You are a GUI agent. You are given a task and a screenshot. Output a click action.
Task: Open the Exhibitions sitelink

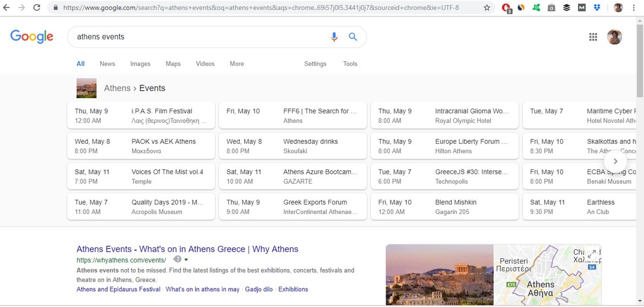pos(293,289)
